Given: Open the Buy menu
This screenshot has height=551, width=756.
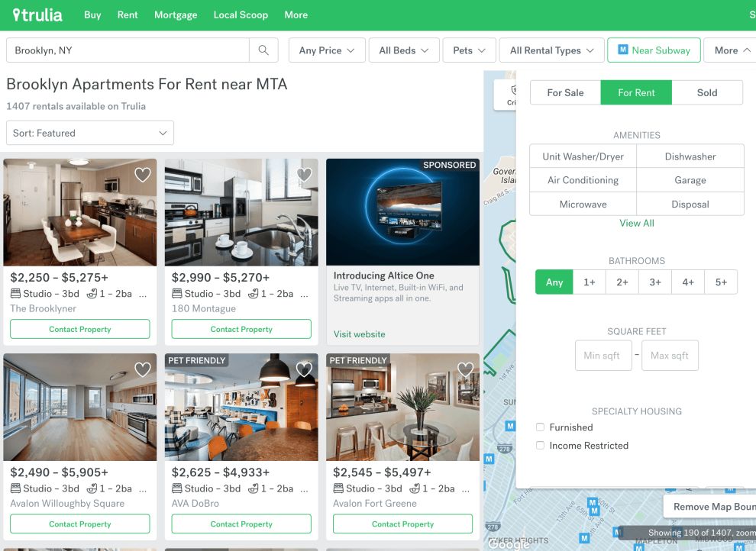Looking at the screenshot, I should pos(92,15).
